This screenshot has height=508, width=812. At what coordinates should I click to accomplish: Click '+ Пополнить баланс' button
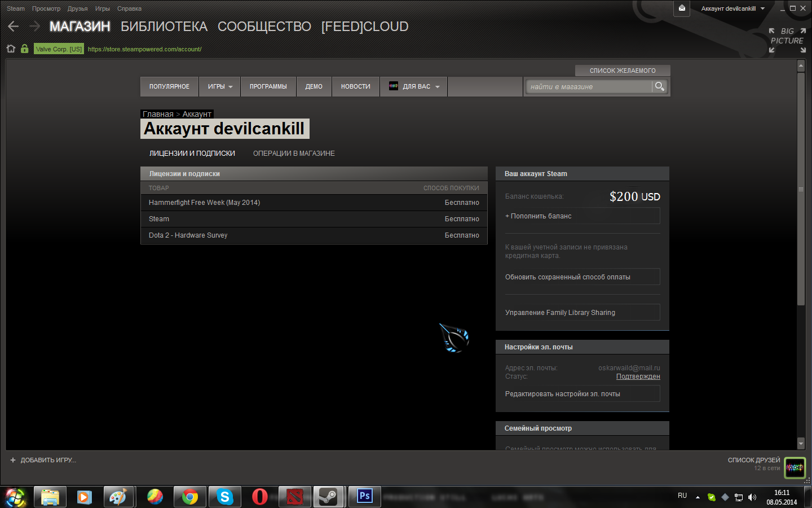click(582, 216)
